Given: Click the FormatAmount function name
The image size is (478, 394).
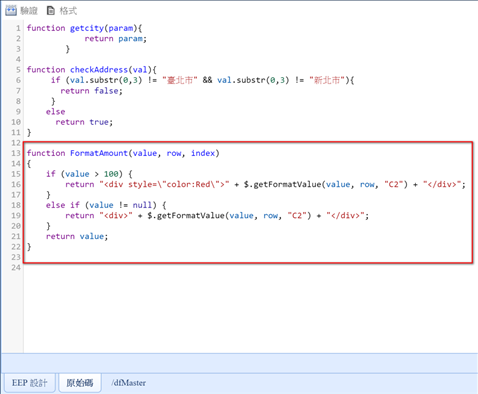Looking at the screenshot, I should (99, 153).
